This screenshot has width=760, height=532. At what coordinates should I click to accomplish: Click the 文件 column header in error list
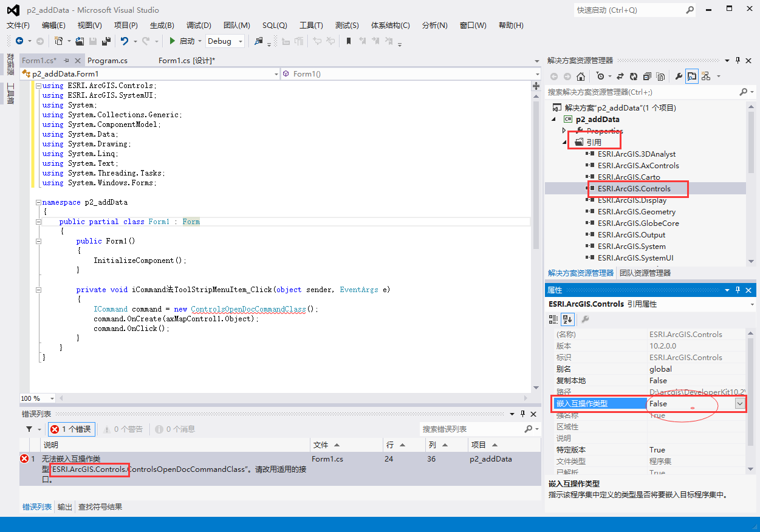[x=347, y=445]
